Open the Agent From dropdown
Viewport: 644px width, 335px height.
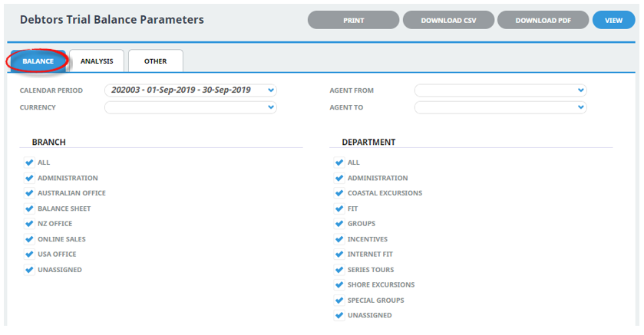tap(500, 90)
